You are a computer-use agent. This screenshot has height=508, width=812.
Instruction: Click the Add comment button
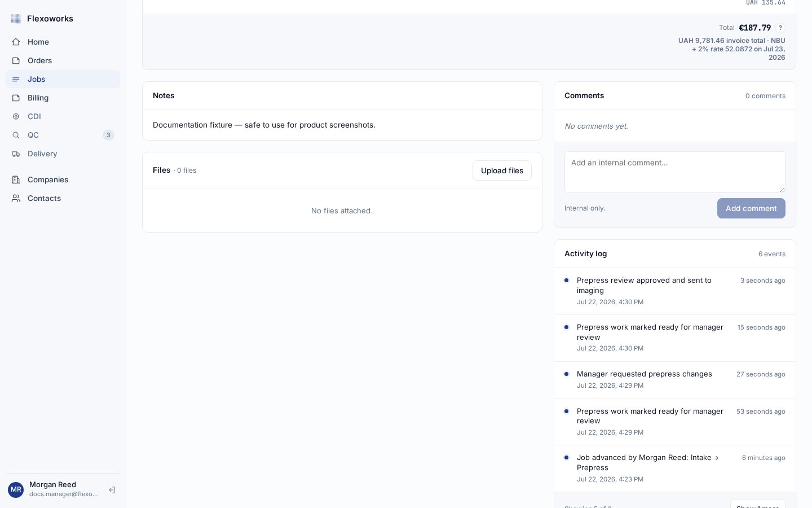(x=751, y=208)
